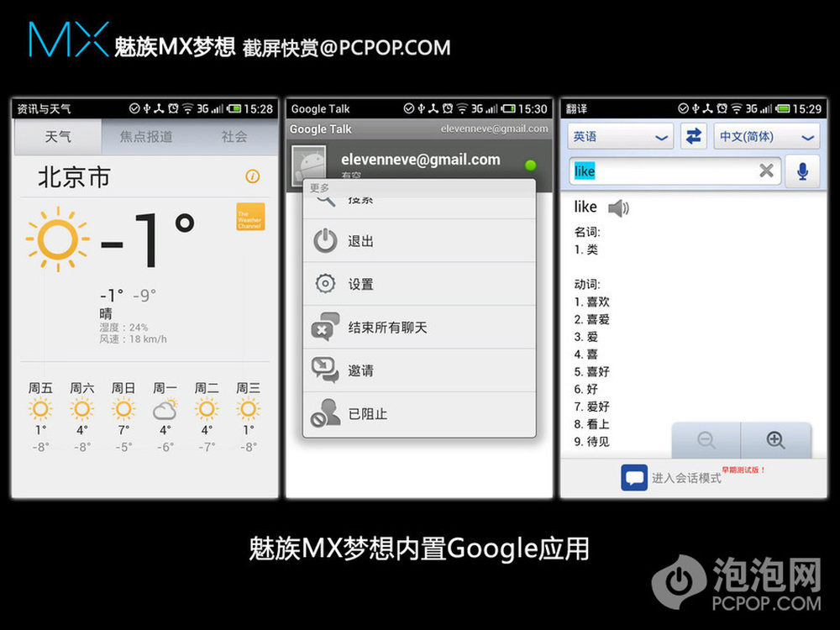The height and width of the screenshot is (630, 840).
Task: Tap the battery icon in Google Talk status bar
Action: tap(508, 108)
